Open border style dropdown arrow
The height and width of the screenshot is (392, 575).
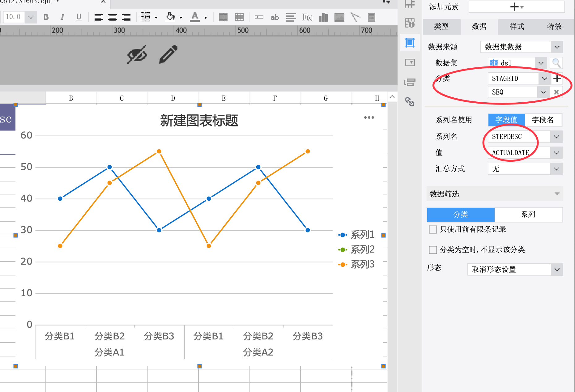(x=156, y=18)
